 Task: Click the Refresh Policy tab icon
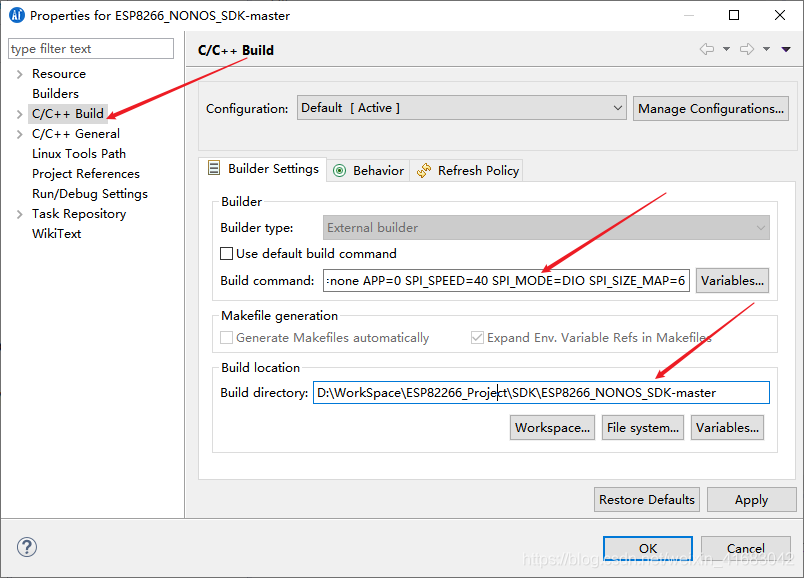point(424,170)
